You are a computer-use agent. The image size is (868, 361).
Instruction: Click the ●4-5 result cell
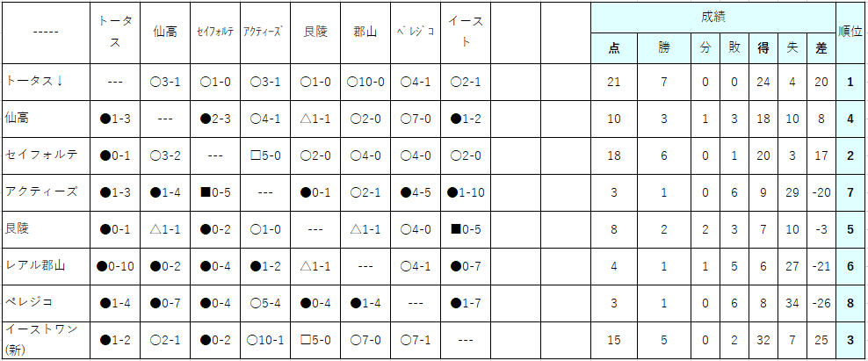[416, 192]
